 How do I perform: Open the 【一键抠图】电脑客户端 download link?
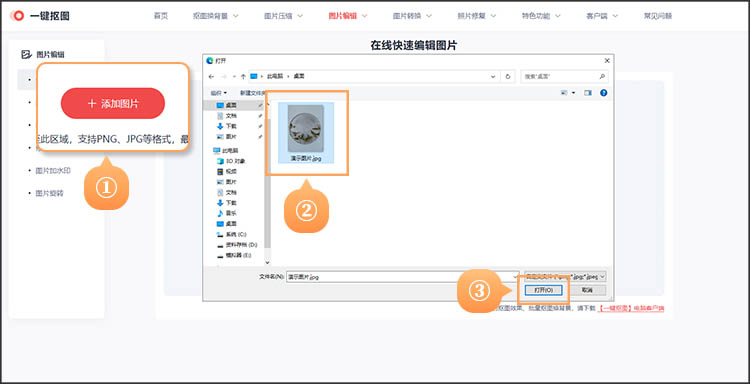pos(631,309)
